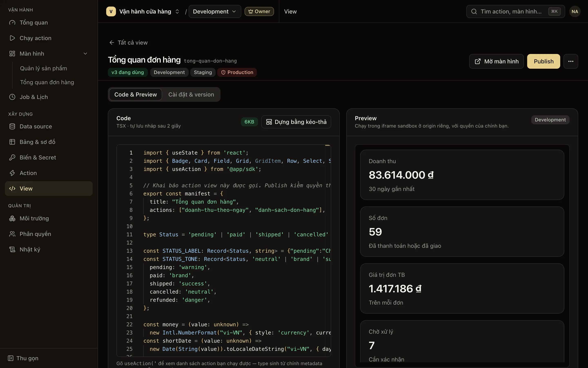This screenshot has height=368, width=588.
Task: Click the ⌘K shortcut hint in the search field
Action: click(x=554, y=11)
